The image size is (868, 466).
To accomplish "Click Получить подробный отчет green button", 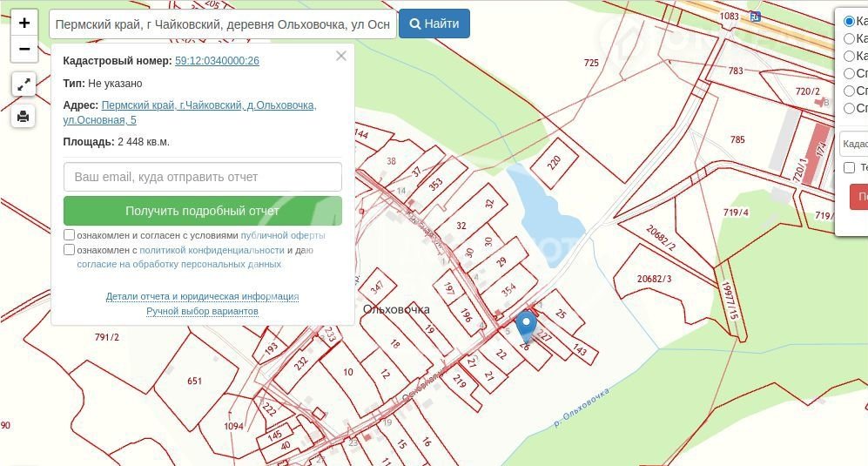I will (203, 211).
